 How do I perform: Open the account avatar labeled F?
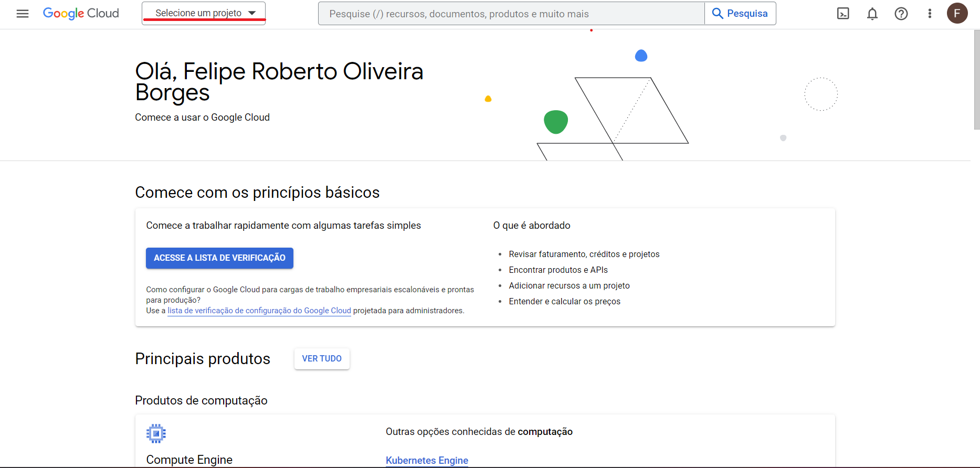[957, 14]
